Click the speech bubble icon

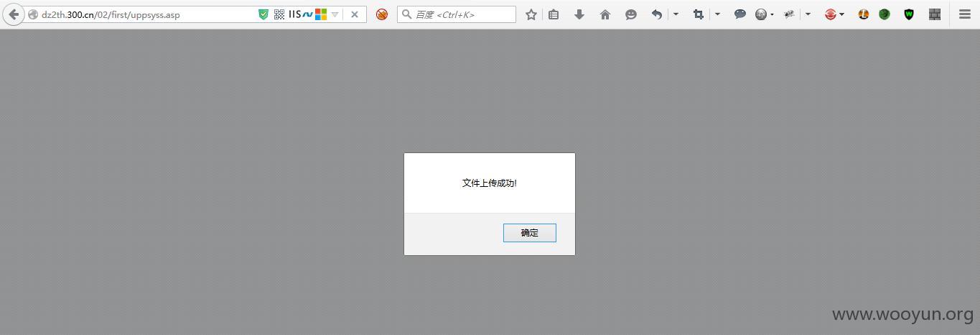pos(740,14)
